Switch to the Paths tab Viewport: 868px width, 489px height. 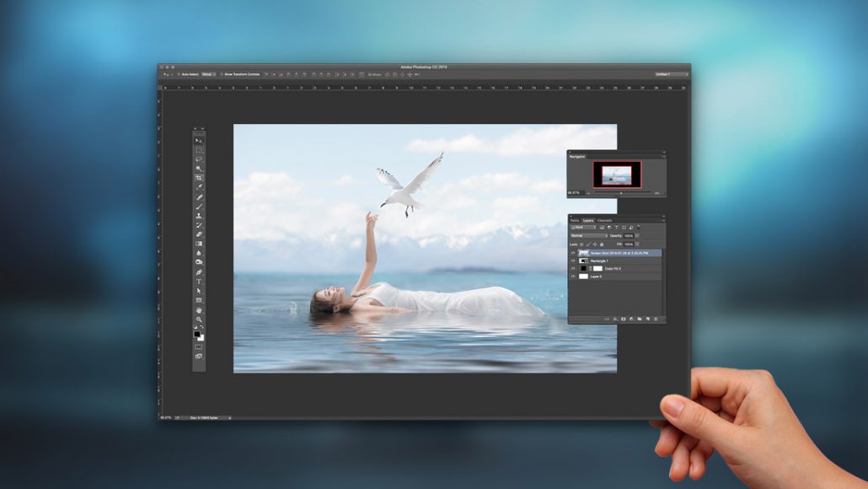(x=575, y=220)
